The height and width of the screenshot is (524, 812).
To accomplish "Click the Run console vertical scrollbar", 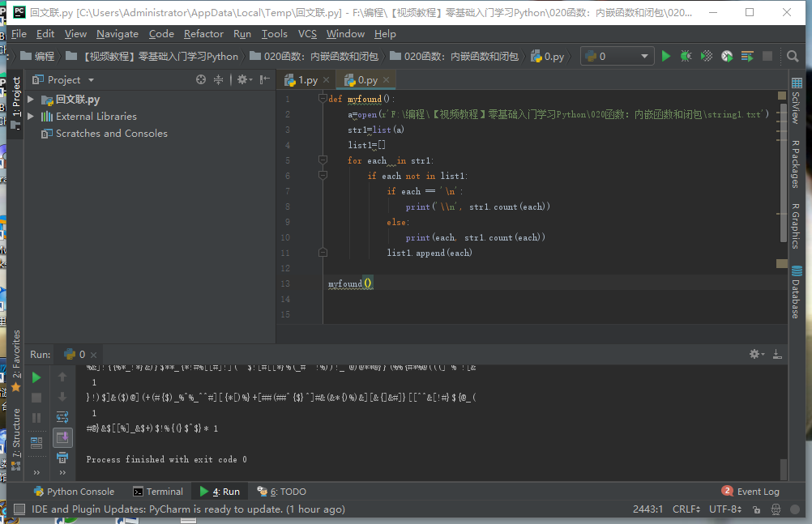I will [783, 468].
